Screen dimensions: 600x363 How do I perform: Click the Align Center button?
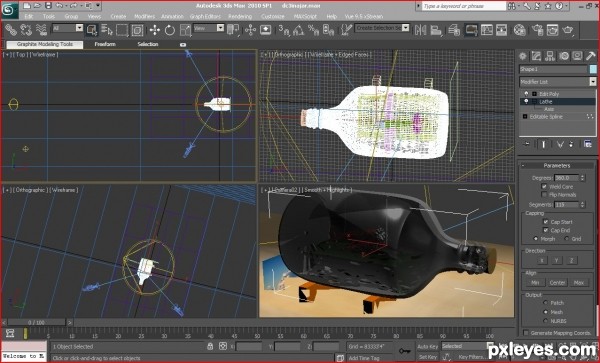point(557,283)
